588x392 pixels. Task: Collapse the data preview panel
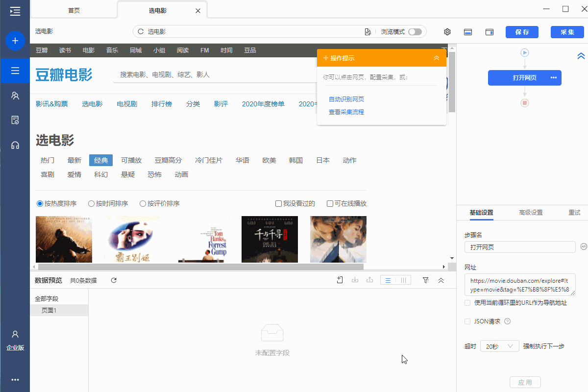tap(441, 280)
